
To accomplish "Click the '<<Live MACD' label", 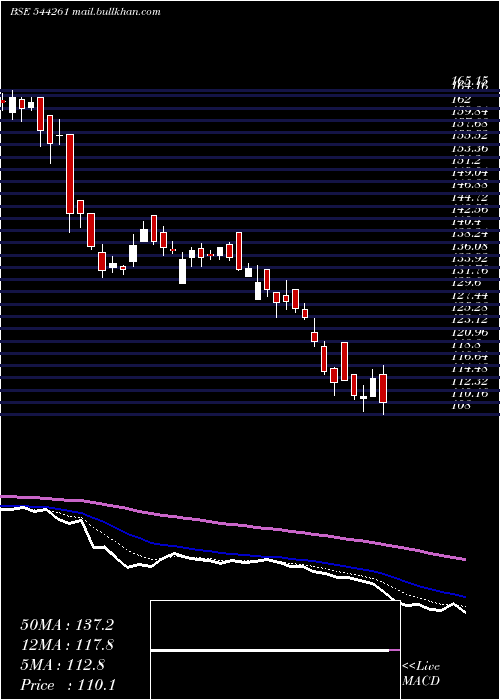I will [421, 674].
